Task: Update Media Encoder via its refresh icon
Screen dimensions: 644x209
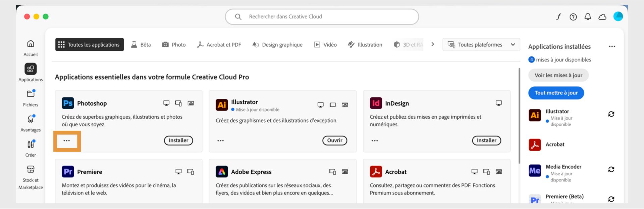Action: [611, 169]
